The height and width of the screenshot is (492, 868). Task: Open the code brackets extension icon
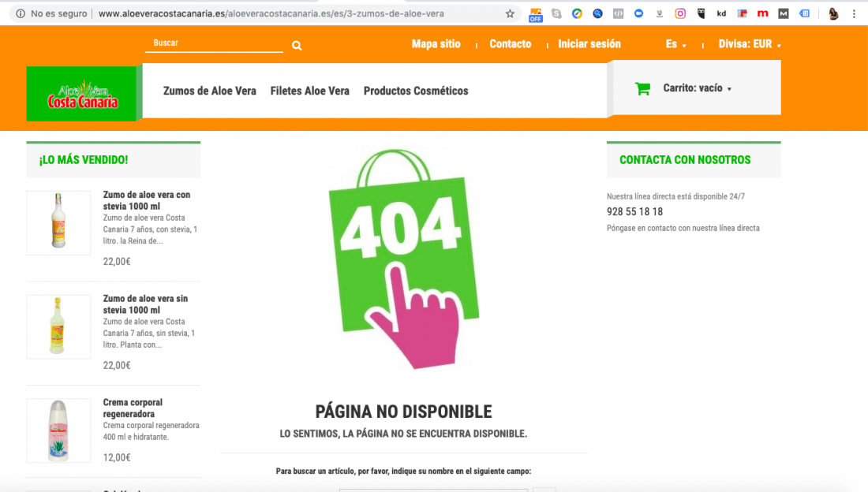pos(619,14)
